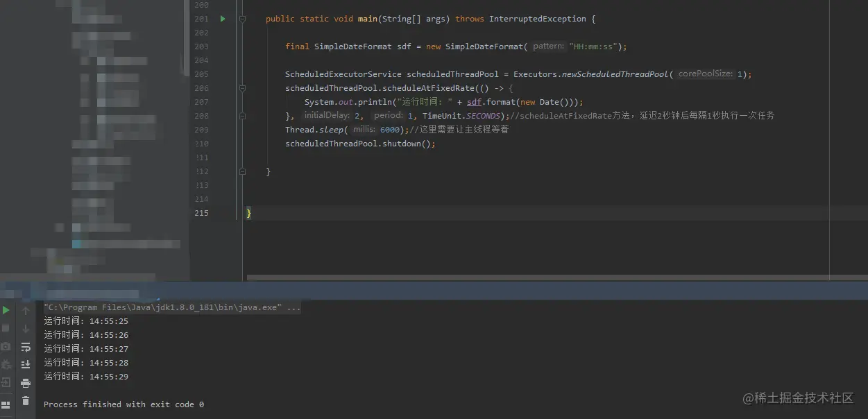The width and height of the screenshot is (868, 419).
Task: Collapse the lambda fold marker at scheduleAtFixedRate
Action: [243, 88]
